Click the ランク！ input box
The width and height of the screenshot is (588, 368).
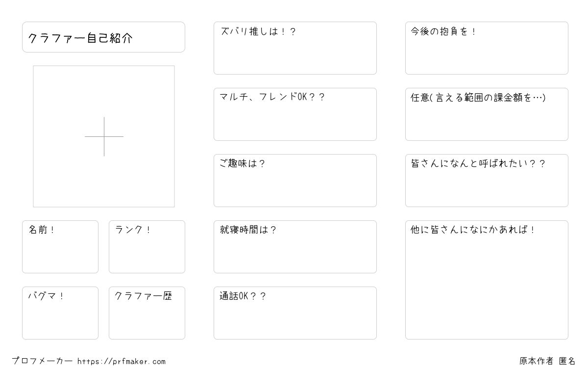point(147,247)
